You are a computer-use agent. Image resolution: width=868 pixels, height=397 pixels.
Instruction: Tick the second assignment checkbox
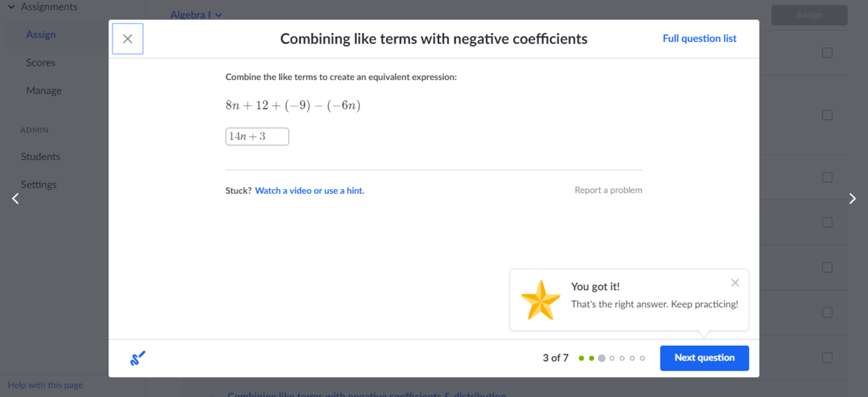[x=827, y=115]
